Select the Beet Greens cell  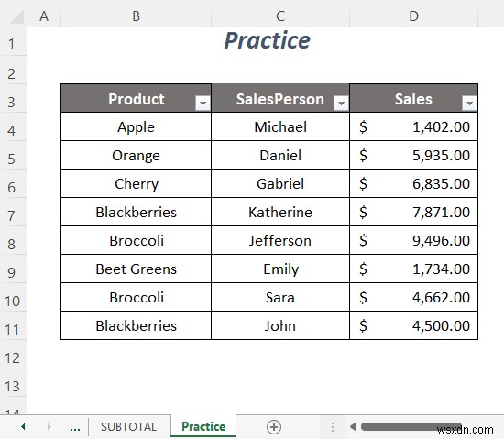tap(136, 269)
